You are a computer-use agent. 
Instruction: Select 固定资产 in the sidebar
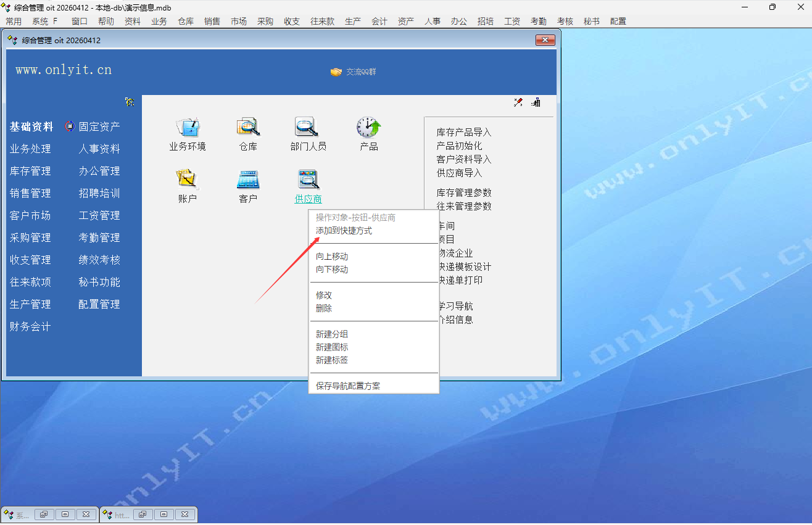(x=99, y=126)
